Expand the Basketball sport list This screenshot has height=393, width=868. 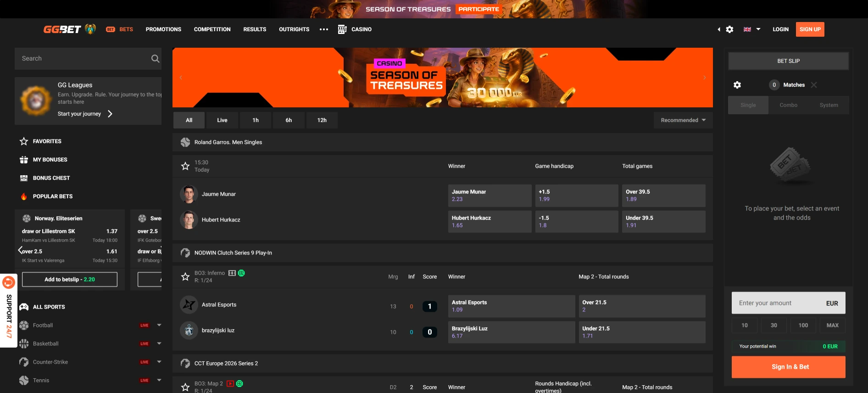[x=159, y=343]
